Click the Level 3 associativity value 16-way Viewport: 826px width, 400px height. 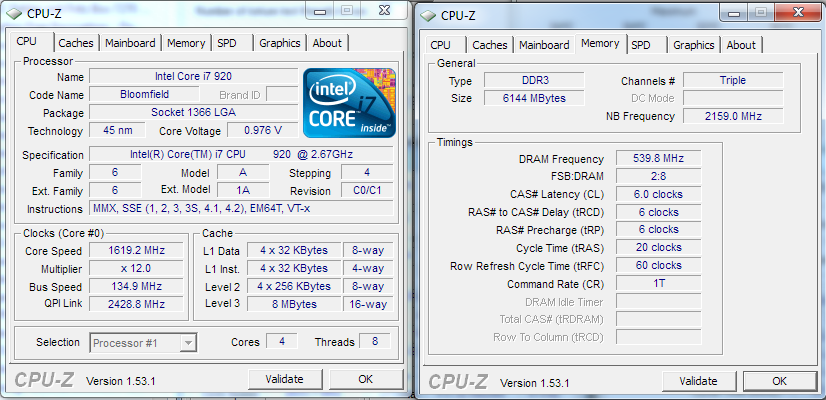tap(368, 304)
